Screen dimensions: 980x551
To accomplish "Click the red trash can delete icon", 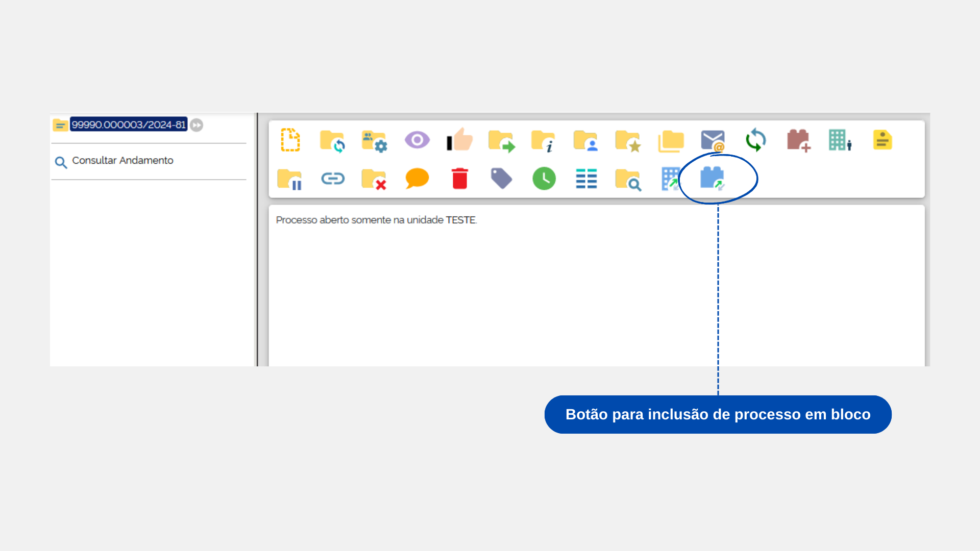I will (x=460, y=179).
